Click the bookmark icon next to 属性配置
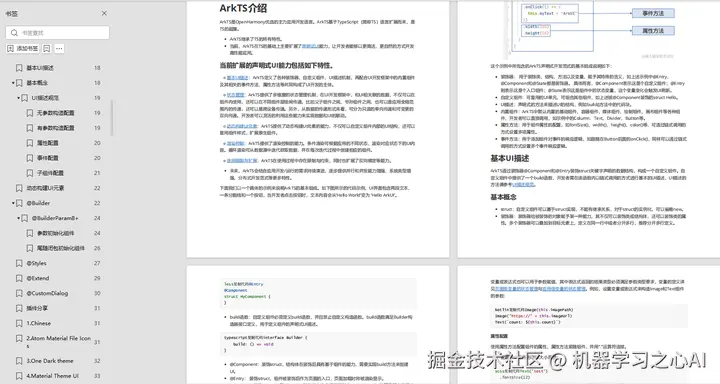This screenshot has width=720, height=384. point(30,143)
